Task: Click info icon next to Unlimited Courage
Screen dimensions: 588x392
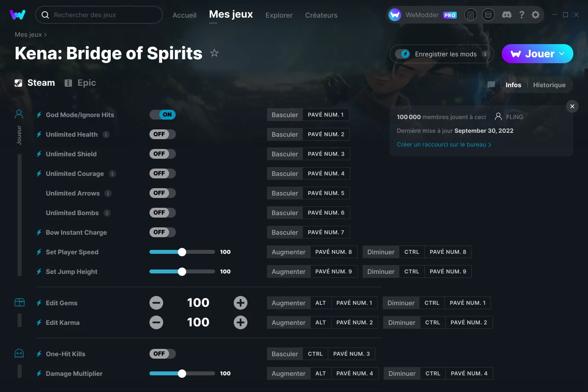Action: [112, 173]
